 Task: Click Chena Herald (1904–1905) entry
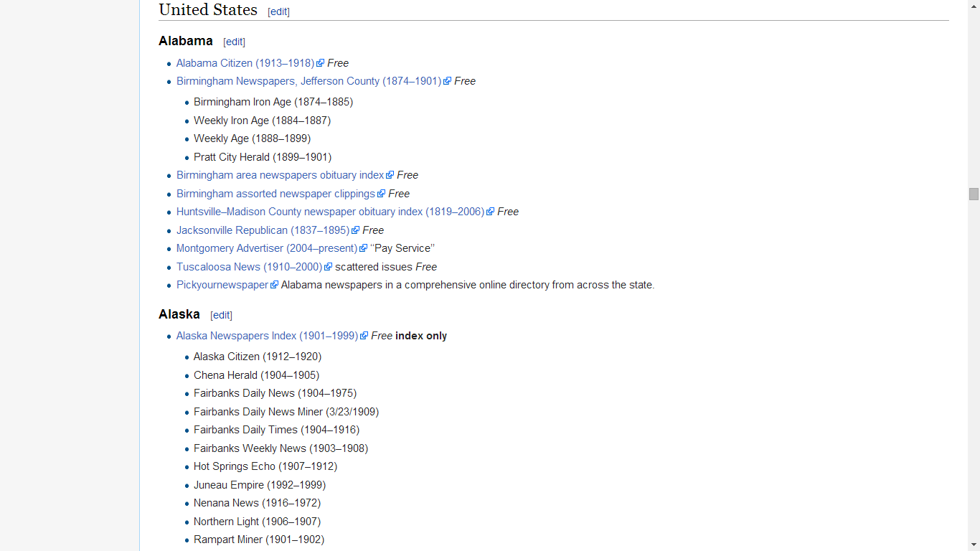[x=257, y=375]
